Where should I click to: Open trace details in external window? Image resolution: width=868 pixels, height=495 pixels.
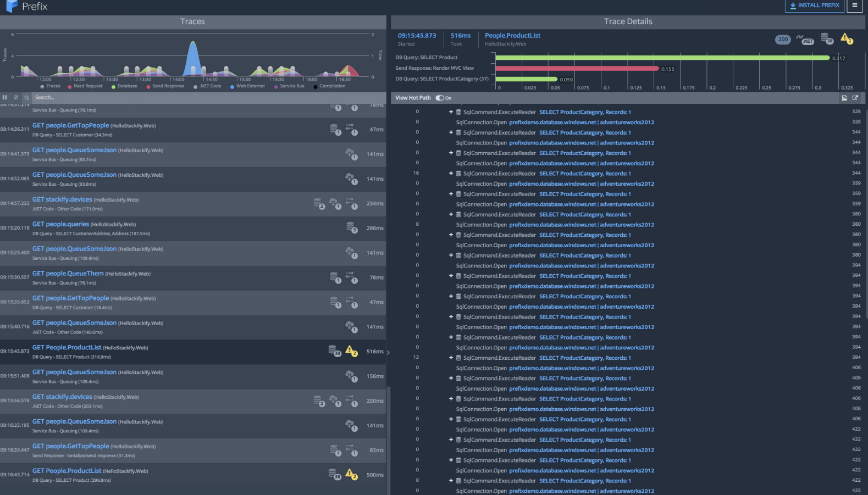pos(855,98)
